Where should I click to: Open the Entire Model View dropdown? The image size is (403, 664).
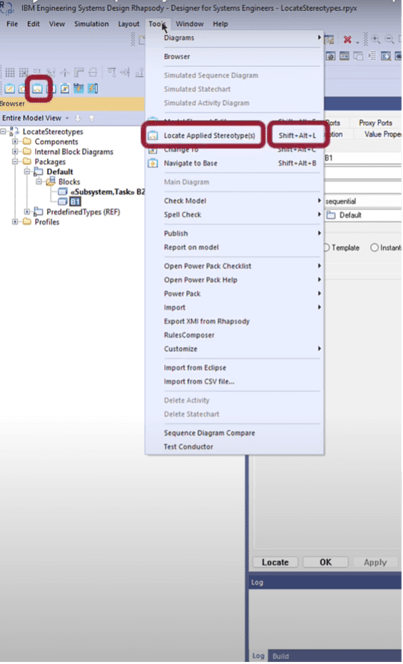36,118
